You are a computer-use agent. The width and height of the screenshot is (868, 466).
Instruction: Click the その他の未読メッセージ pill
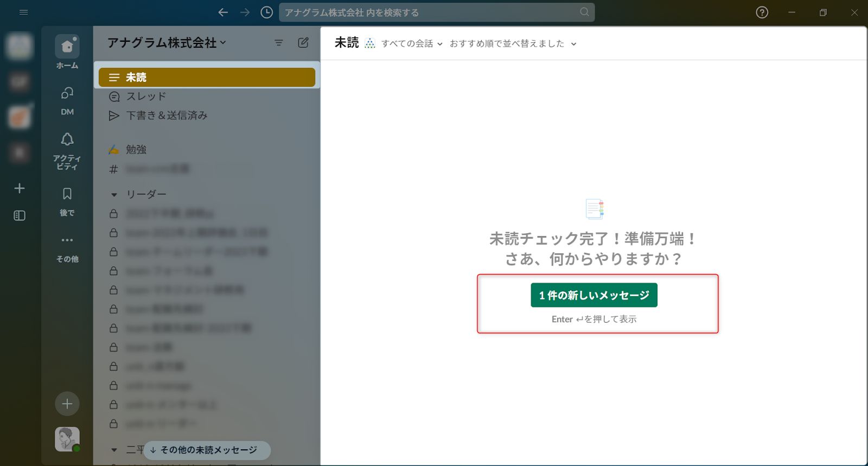tap(207, 450)
